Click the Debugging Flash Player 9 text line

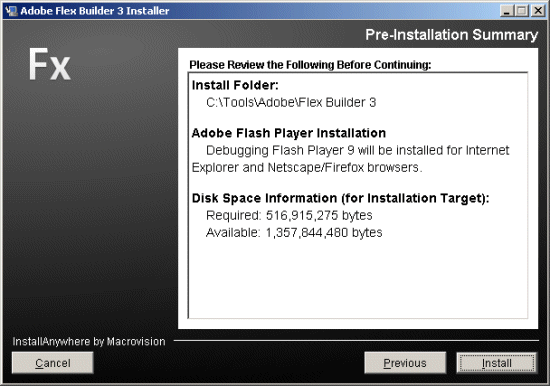(x=357, y=151)
